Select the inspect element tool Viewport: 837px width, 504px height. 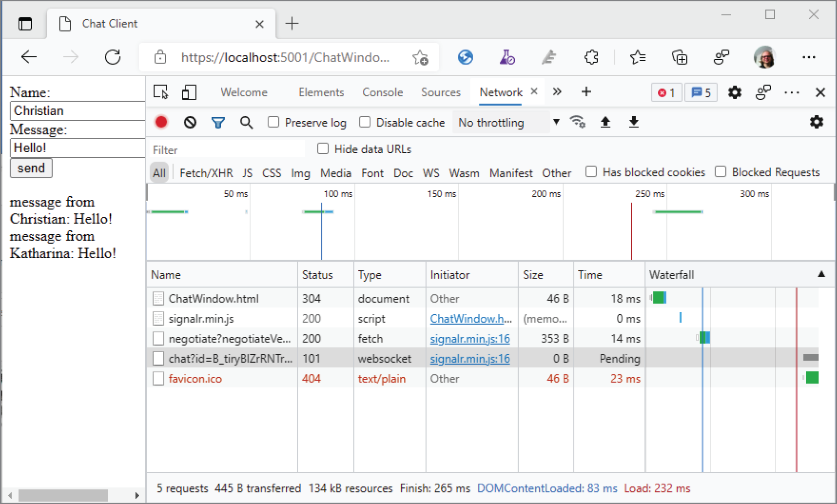click(161, 92)
